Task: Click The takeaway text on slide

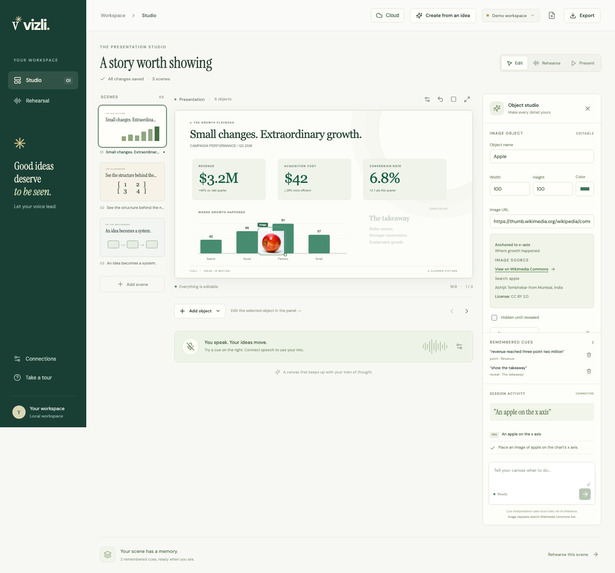Action: [389, 218]
